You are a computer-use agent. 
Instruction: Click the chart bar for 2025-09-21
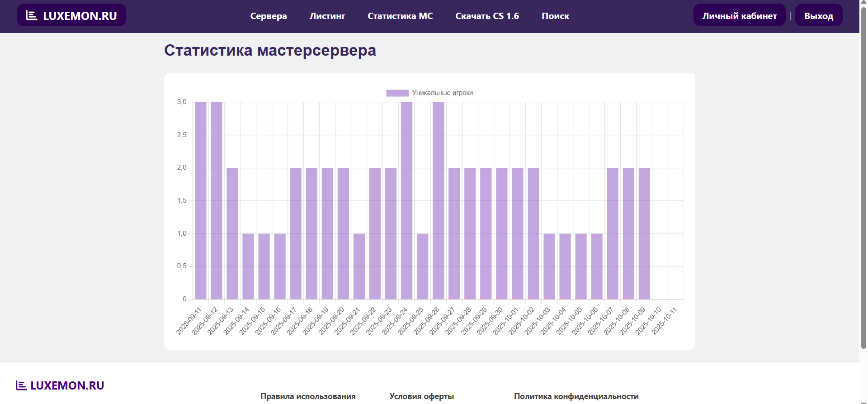359,266
